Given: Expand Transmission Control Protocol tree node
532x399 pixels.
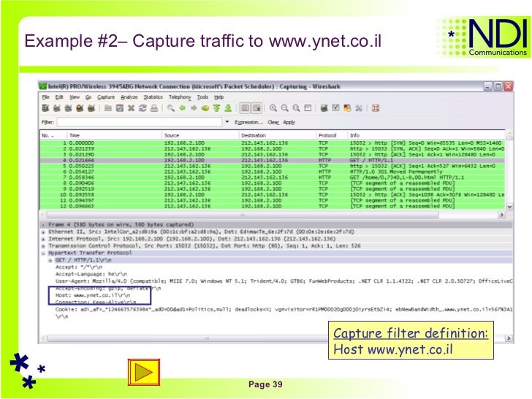Looking at the screenshot, I should (x=43, y=246).
